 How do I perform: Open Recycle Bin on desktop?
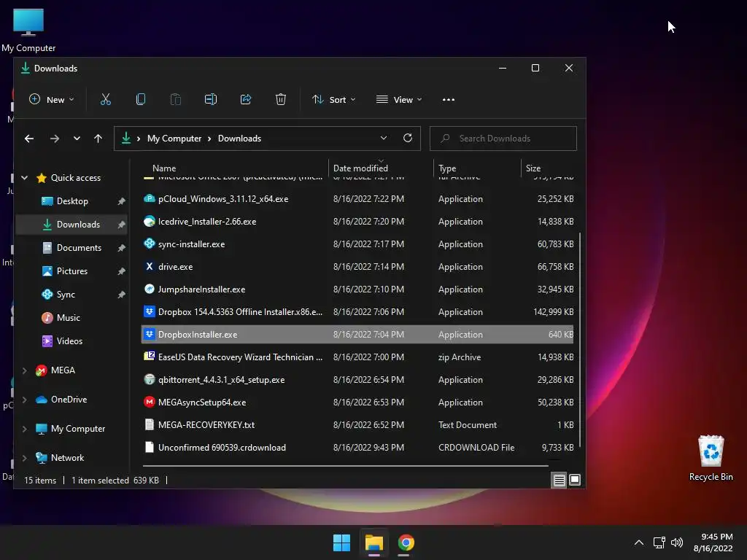pyautogui.click(x=711, y=458)
